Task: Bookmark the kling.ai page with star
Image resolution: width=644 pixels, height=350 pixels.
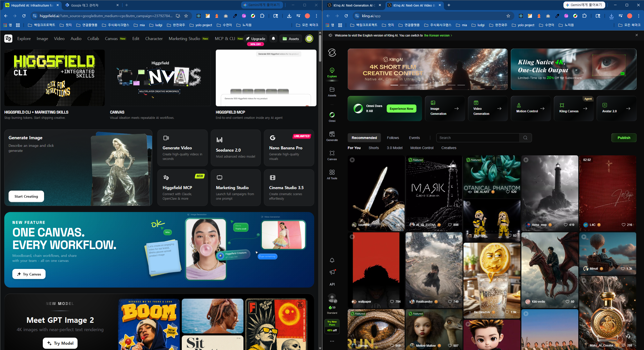Action: [508, 16]
